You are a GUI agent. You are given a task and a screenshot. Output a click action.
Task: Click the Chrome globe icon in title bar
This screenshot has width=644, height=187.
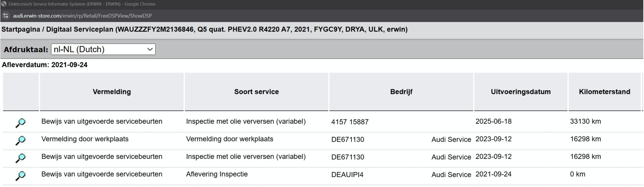click(4, 4)
